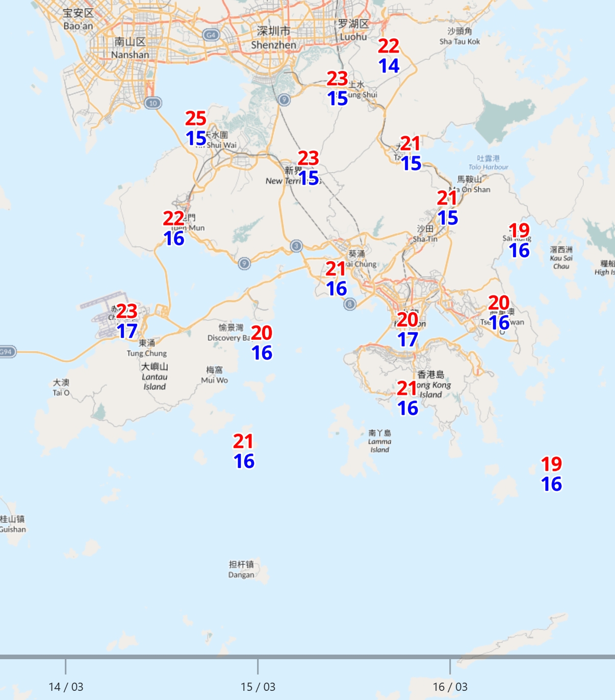Click the 23/17 temperature marker at the airport
This screenshot has width=615, height=700.
pyautogui.click(x=127, y=321)
